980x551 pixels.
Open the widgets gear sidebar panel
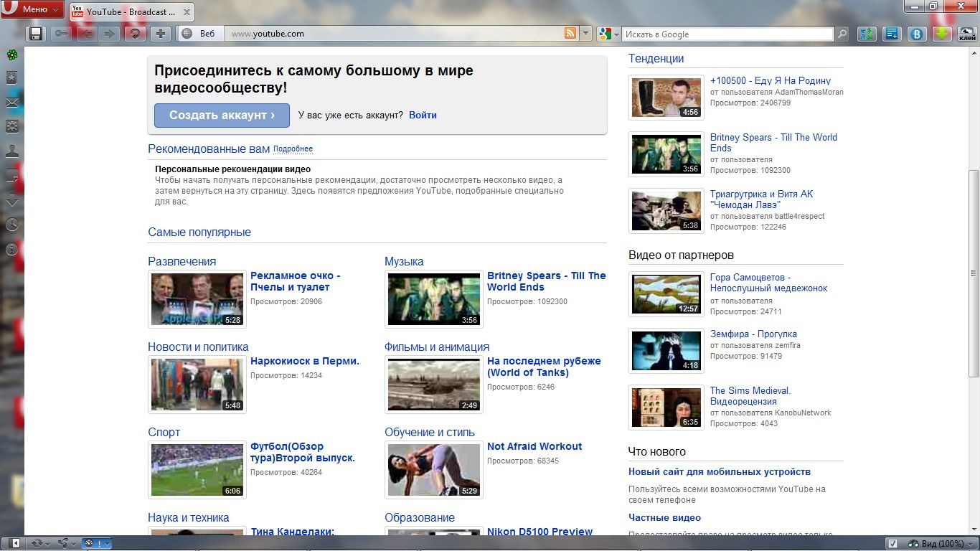(11, 127)
